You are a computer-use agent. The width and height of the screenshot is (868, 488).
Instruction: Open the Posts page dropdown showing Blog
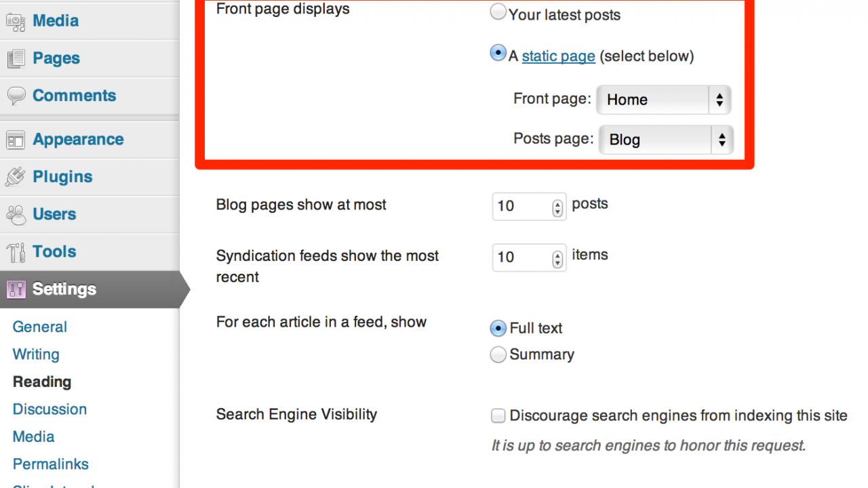click(x=665, y=140)
